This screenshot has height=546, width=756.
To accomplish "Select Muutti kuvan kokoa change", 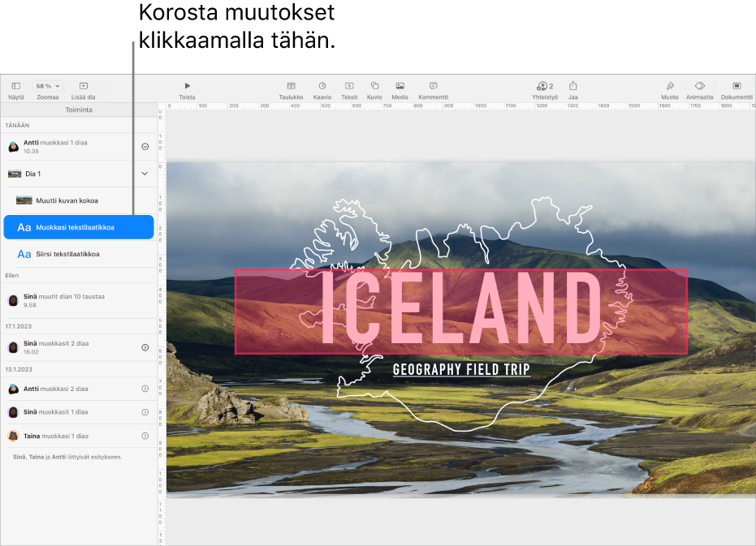I will [80, 200].
